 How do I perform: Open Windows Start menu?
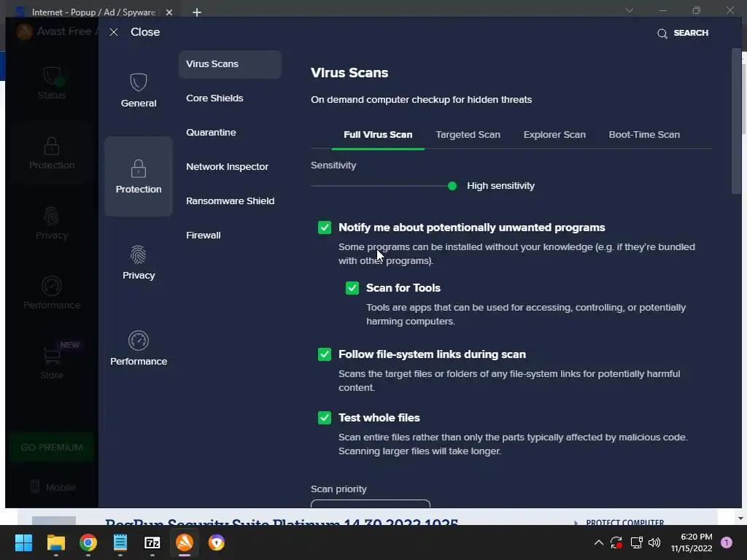point(23,542)
